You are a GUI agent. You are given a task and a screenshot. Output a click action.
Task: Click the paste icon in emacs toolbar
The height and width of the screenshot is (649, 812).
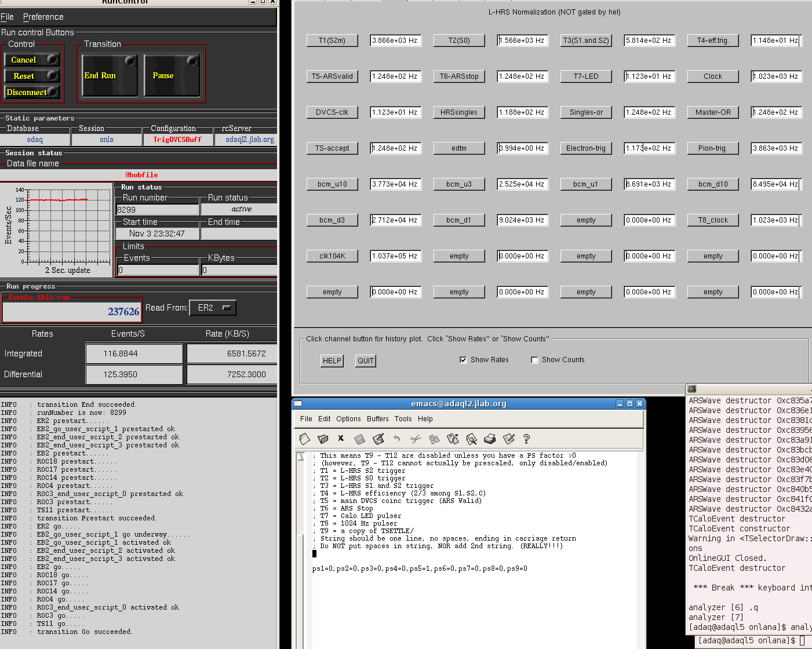[x=453, y=439]
